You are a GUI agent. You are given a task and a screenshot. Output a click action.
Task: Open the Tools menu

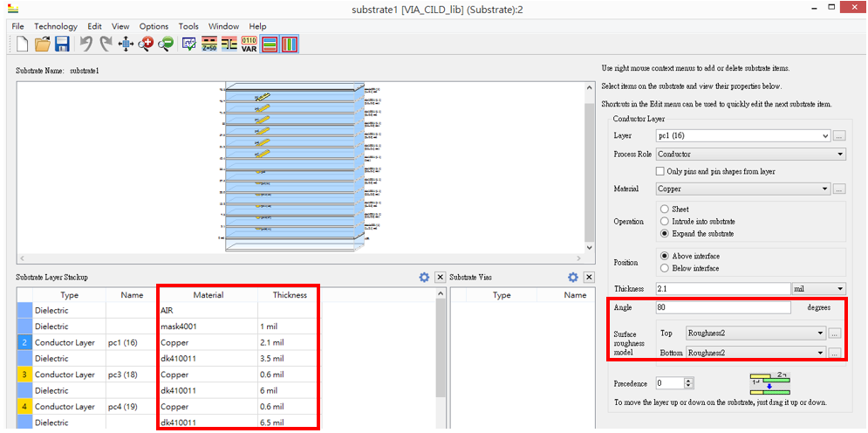pos(188,26)
